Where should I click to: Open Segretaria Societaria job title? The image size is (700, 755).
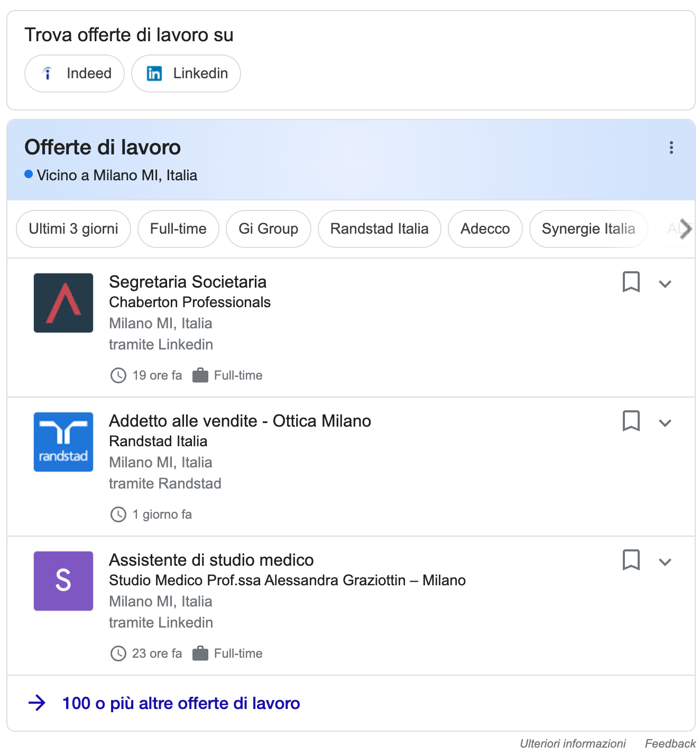click(x=188, y=282)
